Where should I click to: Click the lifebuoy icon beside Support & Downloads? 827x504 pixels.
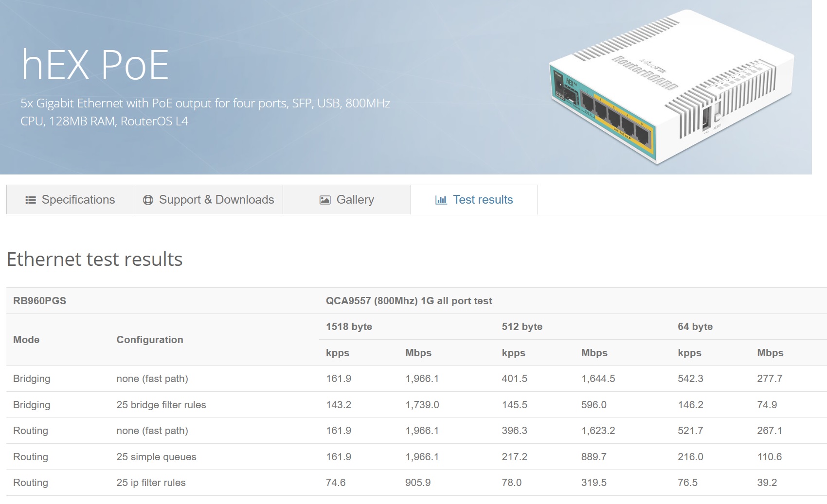tap(148, 200)
